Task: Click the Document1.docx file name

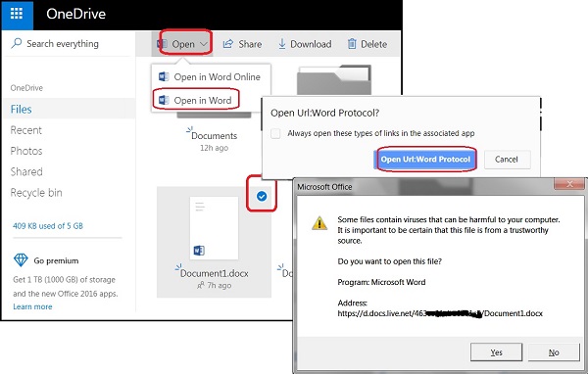Action: (214, 273)
